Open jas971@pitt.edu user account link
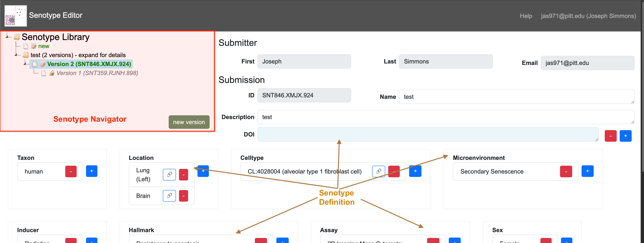This screenshot has width=644, height=243. pos(588,16)
